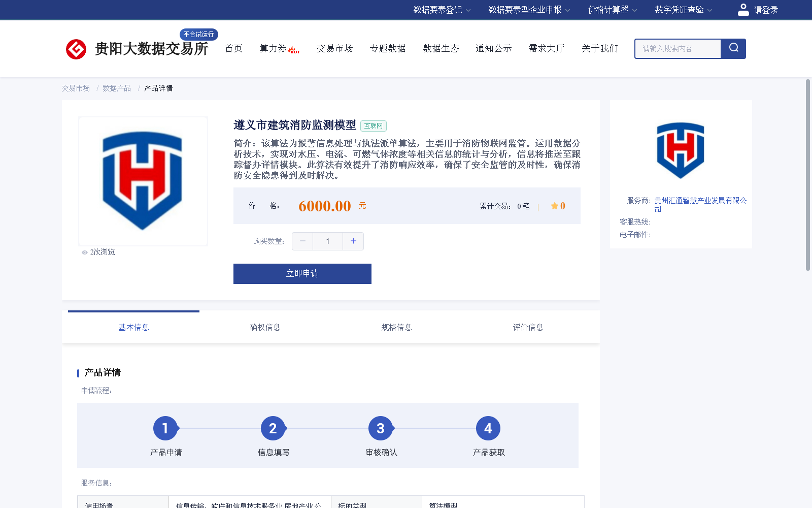Open the 通知公示 menu item
This screenshot has height=508, width=812.
(x=494, y=49)
